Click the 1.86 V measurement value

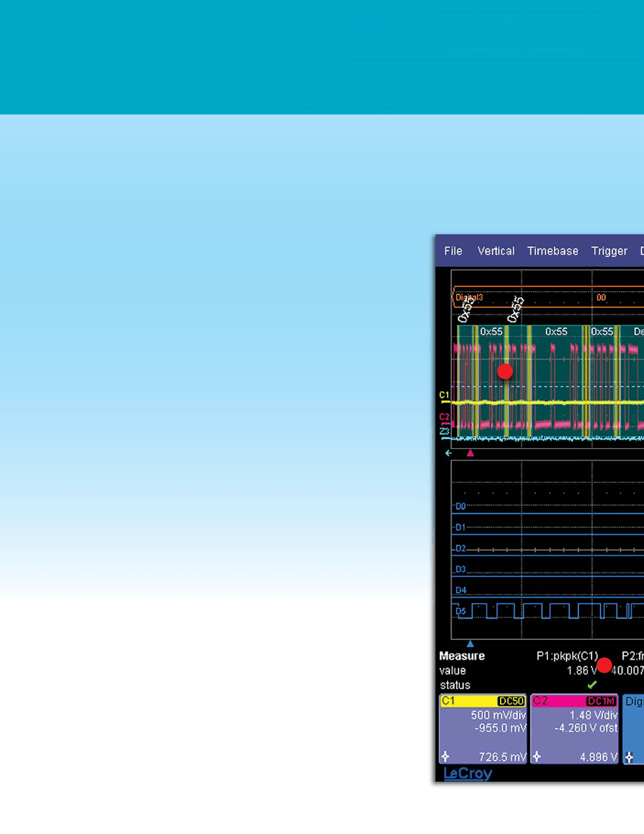click(582, 671)
